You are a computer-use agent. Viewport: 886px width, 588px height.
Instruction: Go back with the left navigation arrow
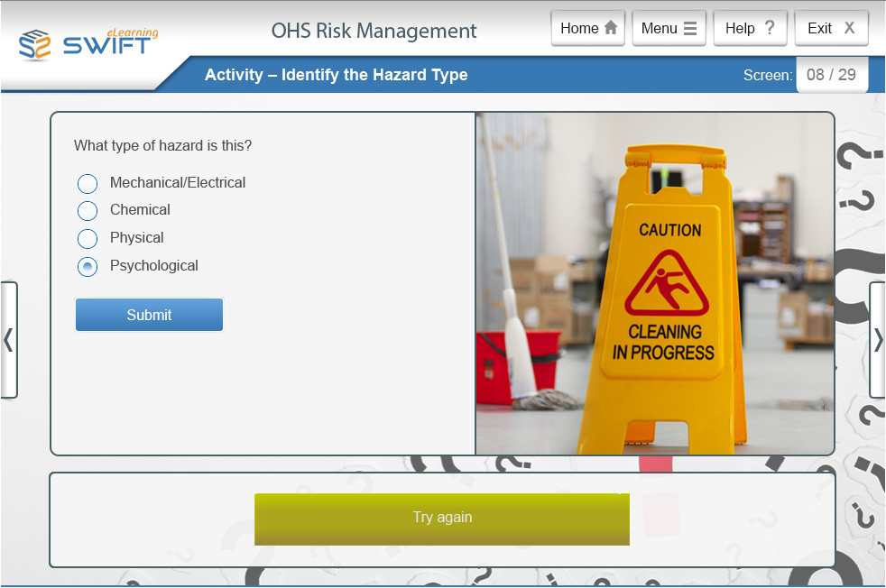pos(9,341)
